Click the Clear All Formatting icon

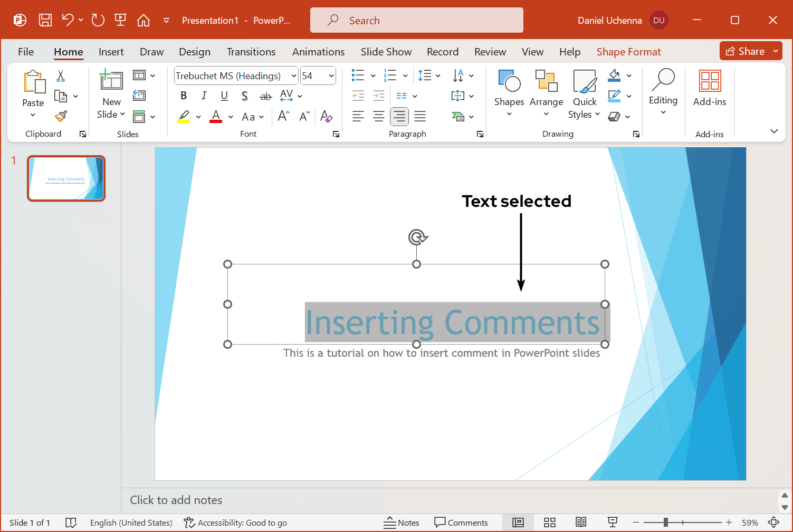tap(326, 117)
